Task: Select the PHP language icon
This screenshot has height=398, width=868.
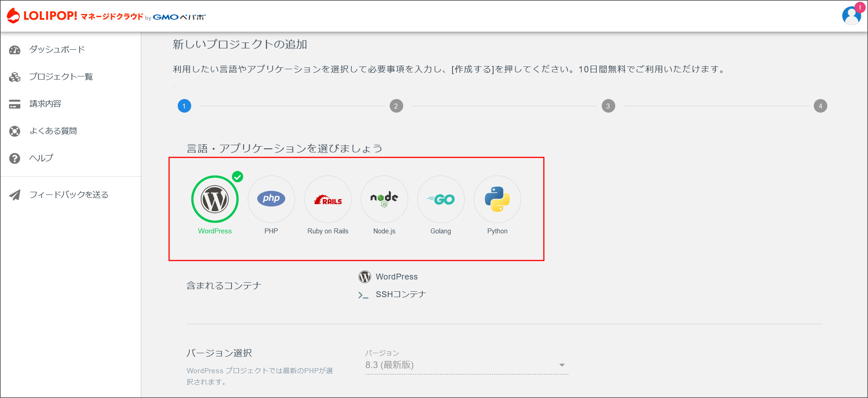Action: click(271, 199)
